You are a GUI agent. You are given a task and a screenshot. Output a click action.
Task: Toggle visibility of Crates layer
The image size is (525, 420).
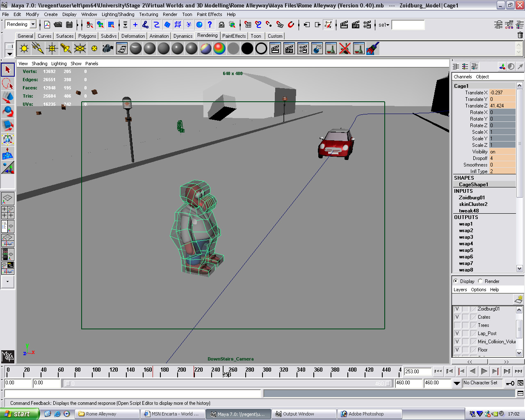tap(457, 317)
